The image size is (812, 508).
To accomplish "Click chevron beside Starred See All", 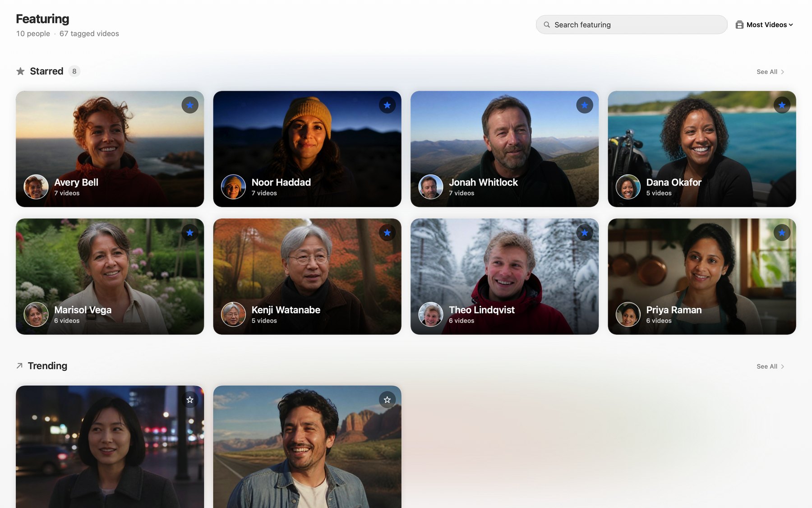I will [783, 72].
